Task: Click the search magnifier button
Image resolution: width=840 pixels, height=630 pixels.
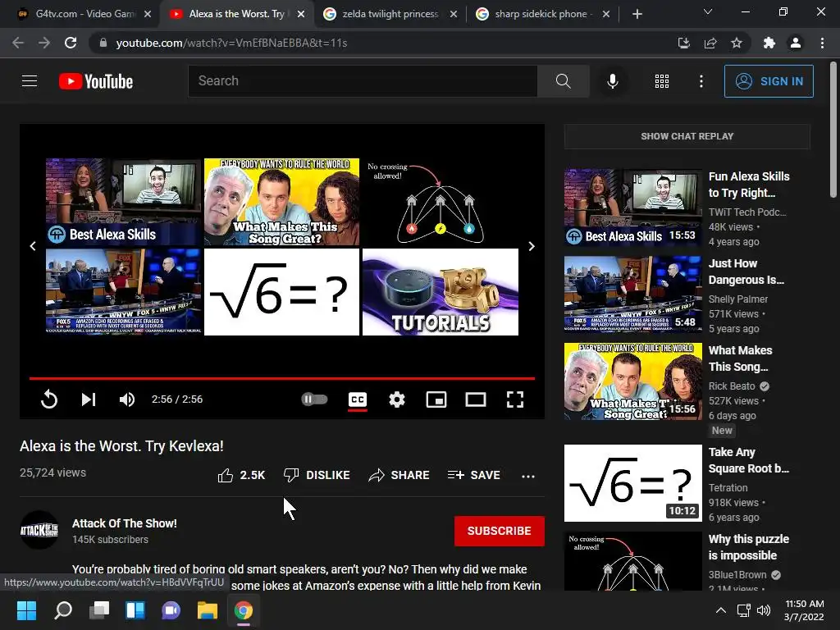Action: pyautogui.click(x=563, y=81)
